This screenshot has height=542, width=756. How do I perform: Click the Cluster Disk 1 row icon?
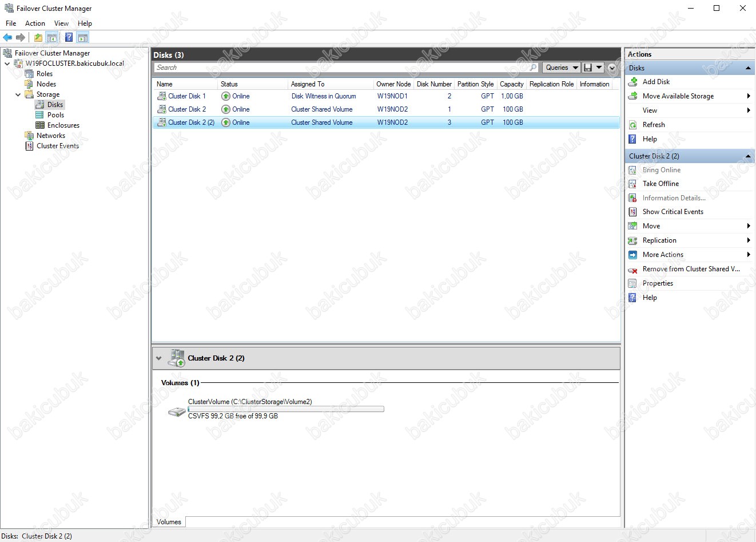(162, 96)
